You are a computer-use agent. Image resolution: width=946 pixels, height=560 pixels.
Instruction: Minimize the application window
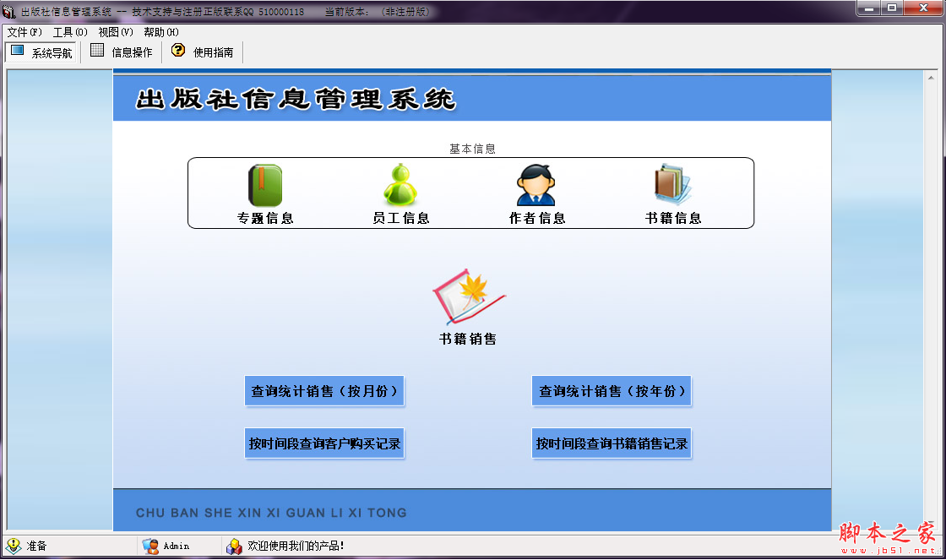(x=869, y=8)
